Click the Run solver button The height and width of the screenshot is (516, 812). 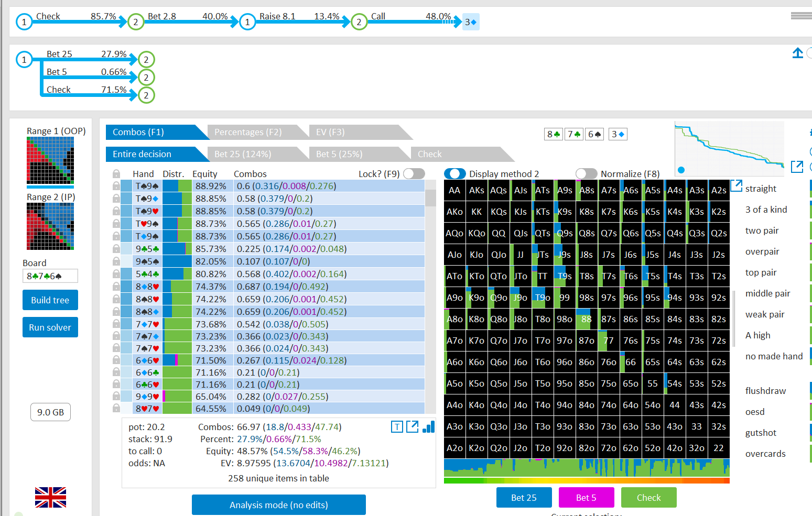tap(50, 327)
